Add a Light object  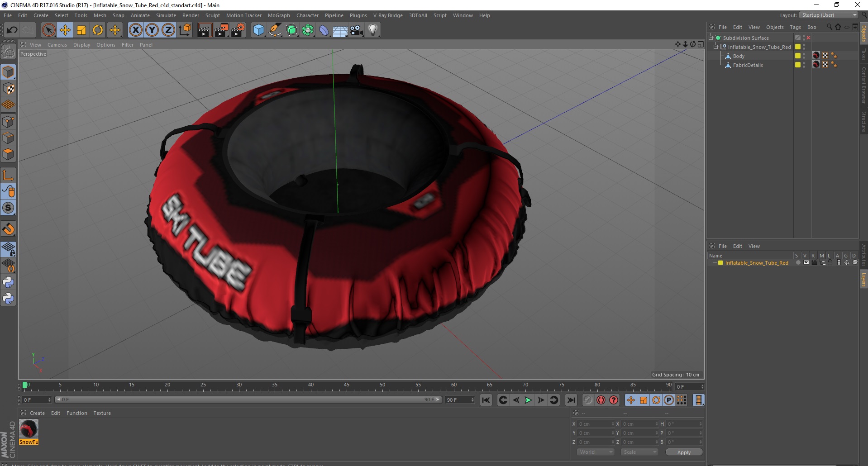(373, 30)
